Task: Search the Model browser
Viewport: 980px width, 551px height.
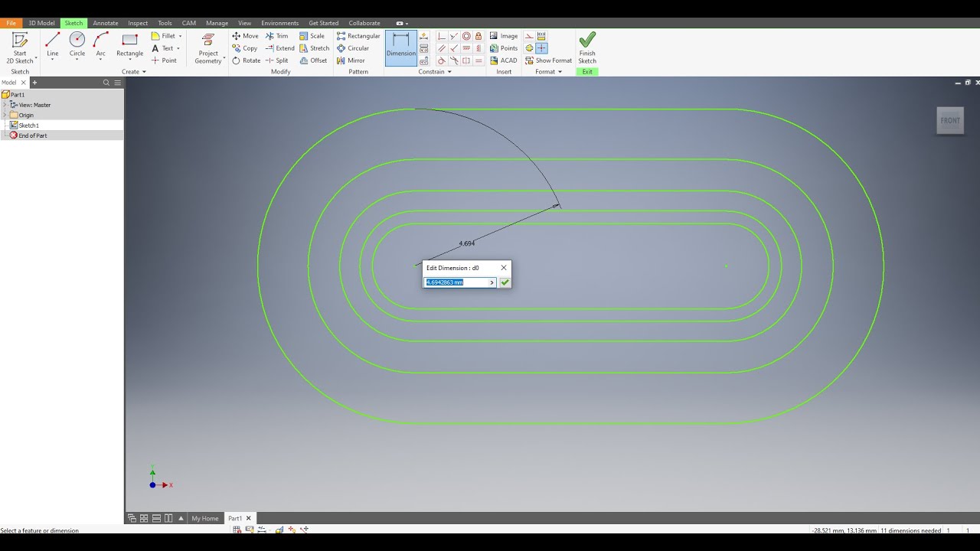Action: coord(106,83)
